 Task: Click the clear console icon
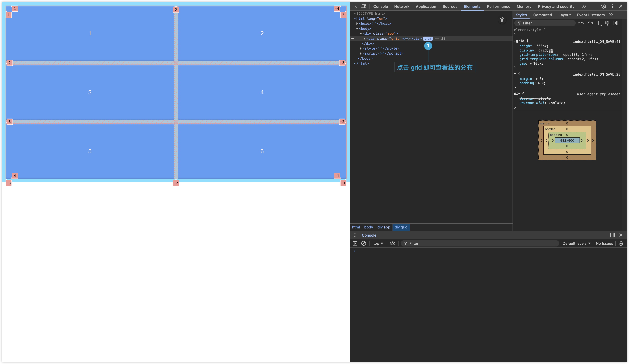364,243
